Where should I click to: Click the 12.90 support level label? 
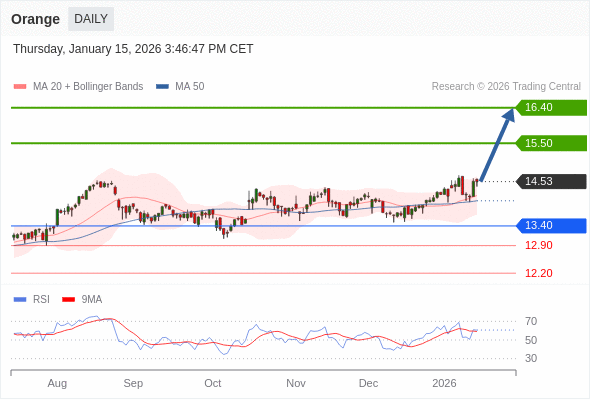[x=539, y=245]
